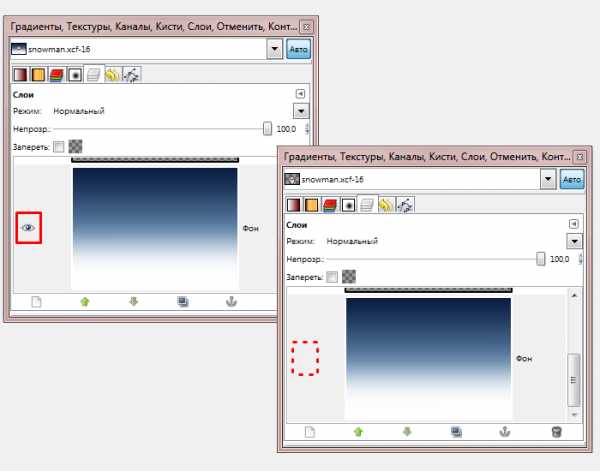Click layer list scrollbar thumb in front window
Screen dimensions: 600x471
573,380
